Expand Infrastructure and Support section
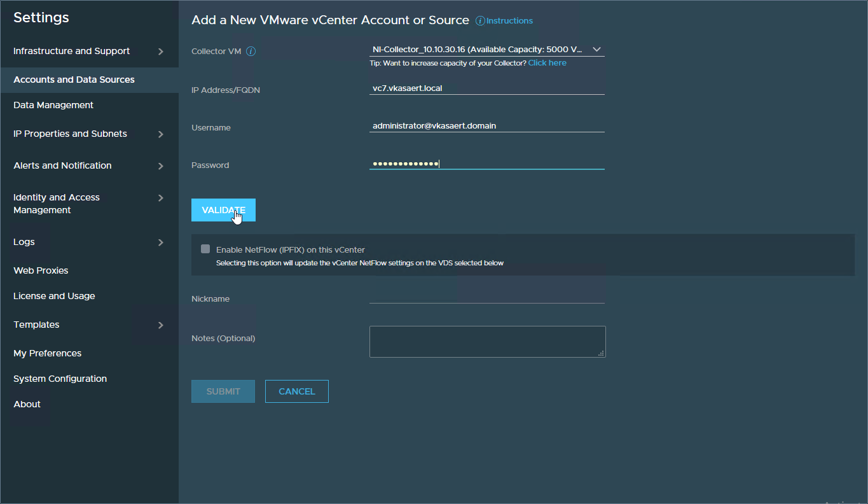This screenshot has width=868, height=504. 160,52
